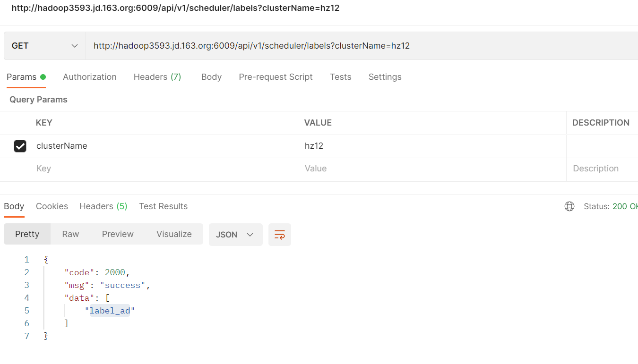Open the request Headers (7) tab

157,77
